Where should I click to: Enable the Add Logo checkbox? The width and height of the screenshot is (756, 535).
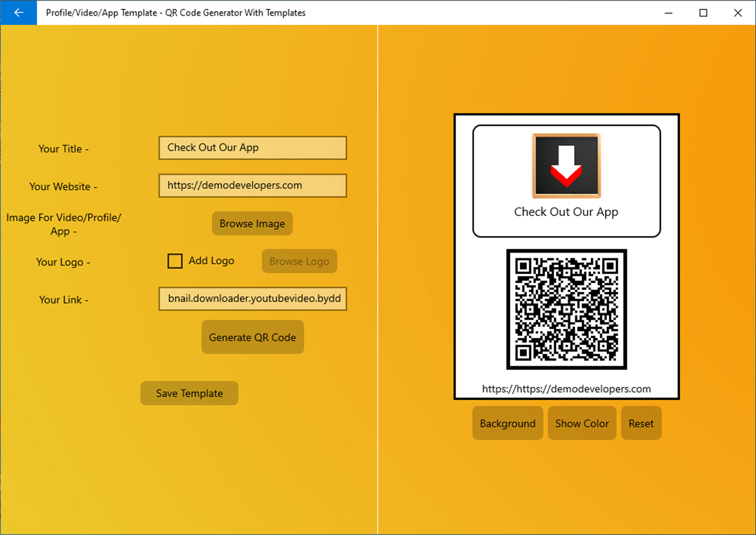(174, 261)
